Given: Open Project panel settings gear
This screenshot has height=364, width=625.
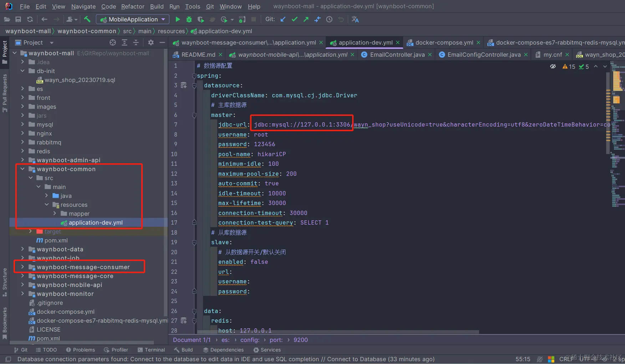Looking at the screenshot, I should click(x=151, y=42).
